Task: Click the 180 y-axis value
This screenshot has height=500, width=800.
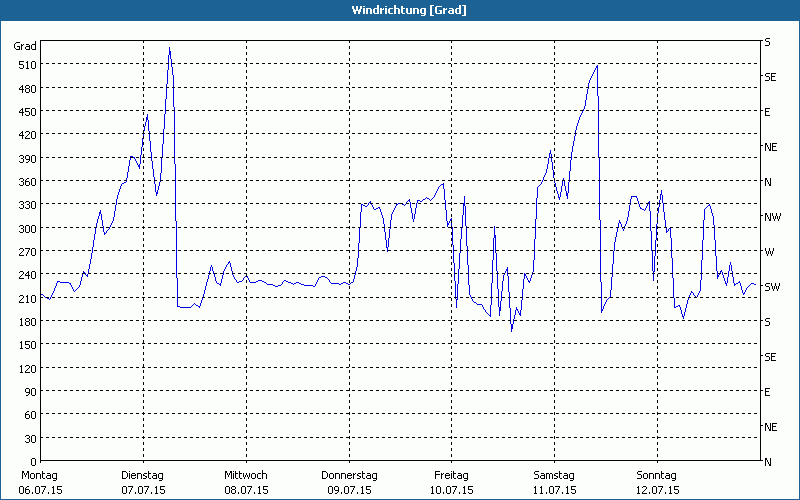Action: coord(28,322)
